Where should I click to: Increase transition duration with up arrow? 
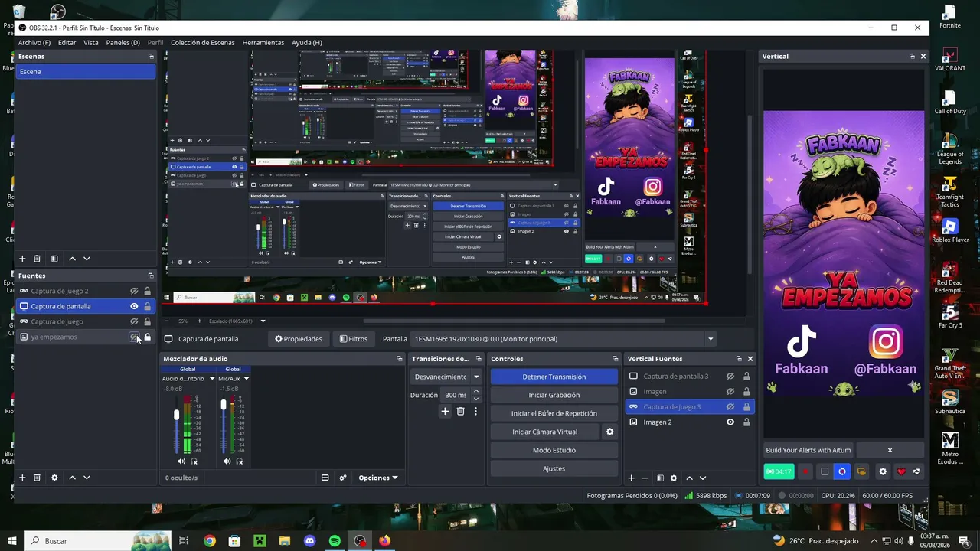pos(475,391)
